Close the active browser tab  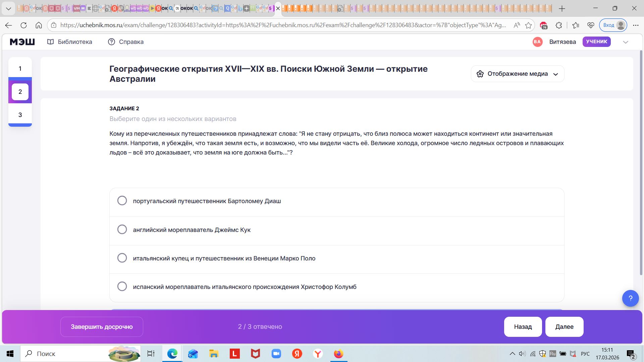(278, 9)
